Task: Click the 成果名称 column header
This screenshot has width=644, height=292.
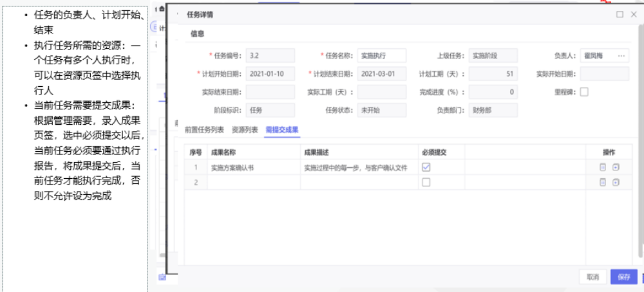Action: tap(254, 152)
